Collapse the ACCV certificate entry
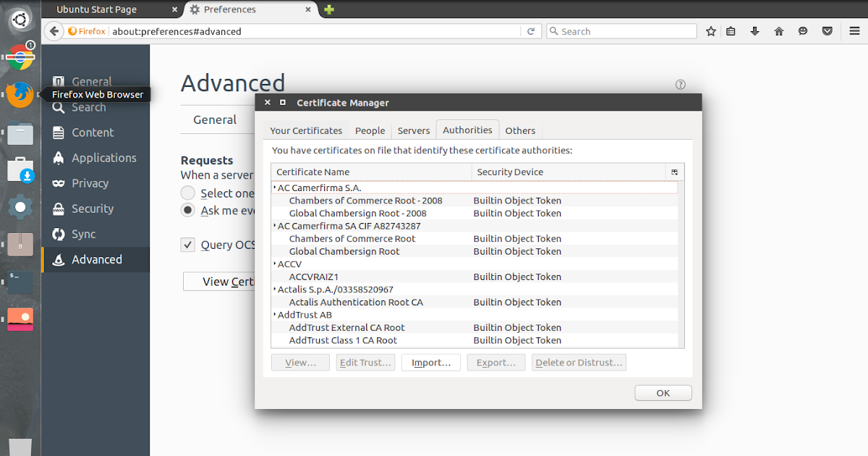 tap(274, 263)
